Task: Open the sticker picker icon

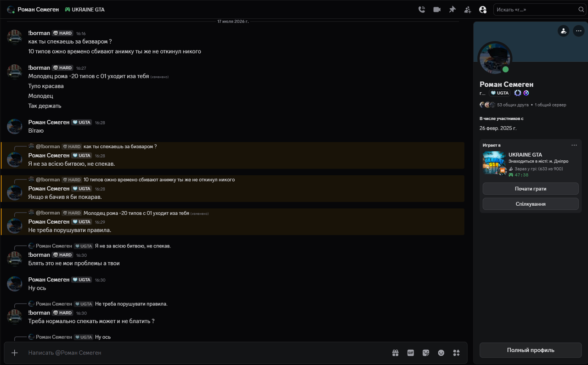Action: tap(426, 353)
